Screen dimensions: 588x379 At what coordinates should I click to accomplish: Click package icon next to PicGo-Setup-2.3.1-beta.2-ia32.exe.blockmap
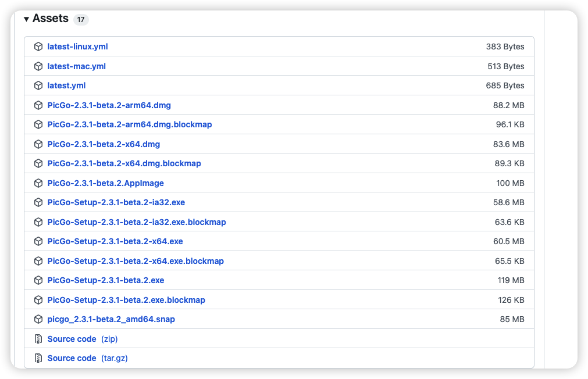(x=38, y=222)
